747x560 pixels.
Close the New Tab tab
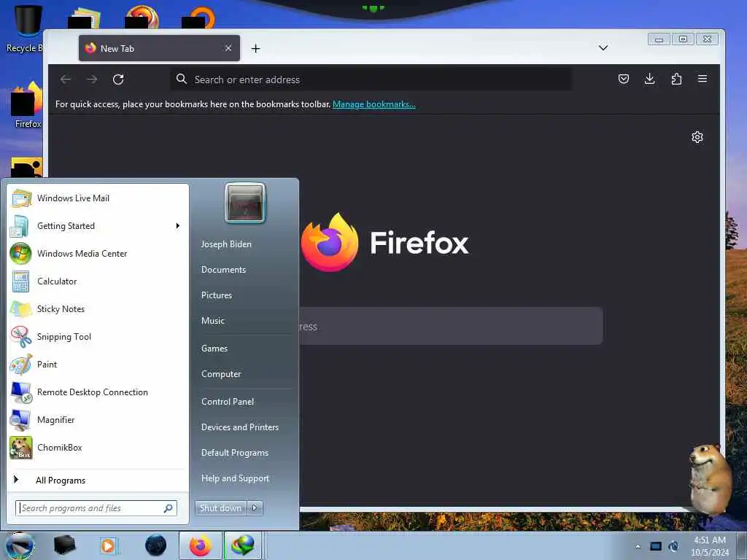228,48
